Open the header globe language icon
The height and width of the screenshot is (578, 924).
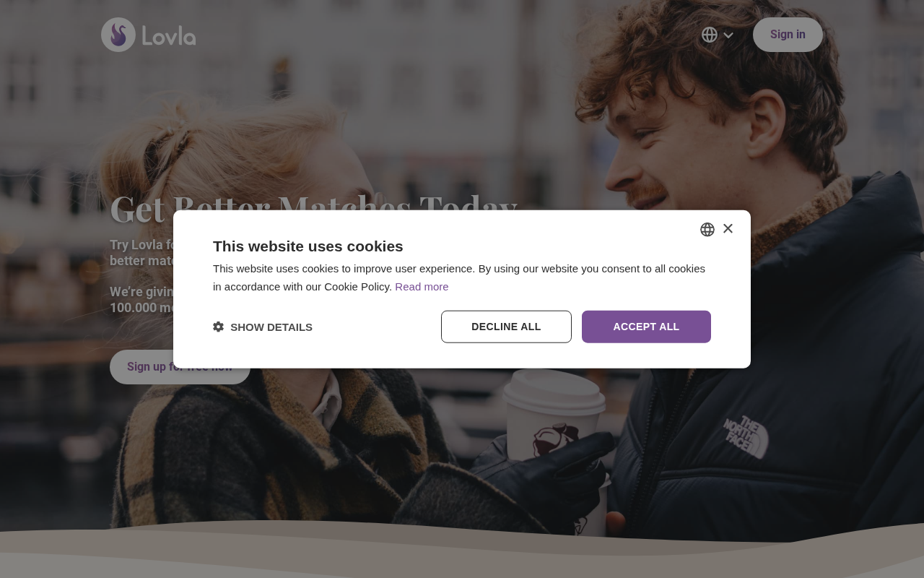(x=710, y=35)
